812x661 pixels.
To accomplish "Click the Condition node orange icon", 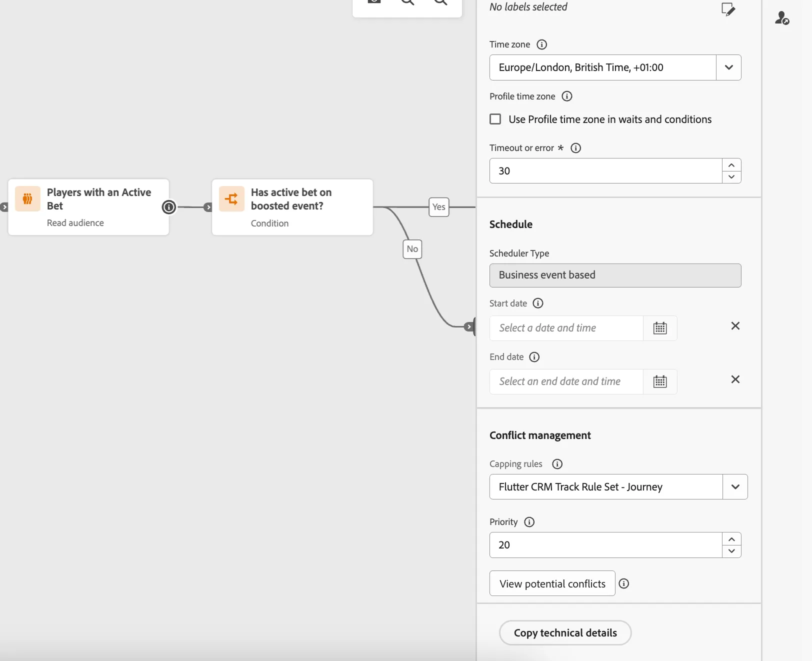I will coord(231,199).
